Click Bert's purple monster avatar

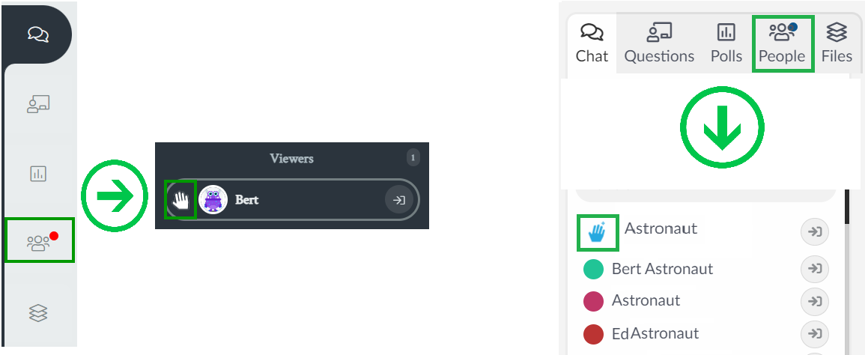213,200
